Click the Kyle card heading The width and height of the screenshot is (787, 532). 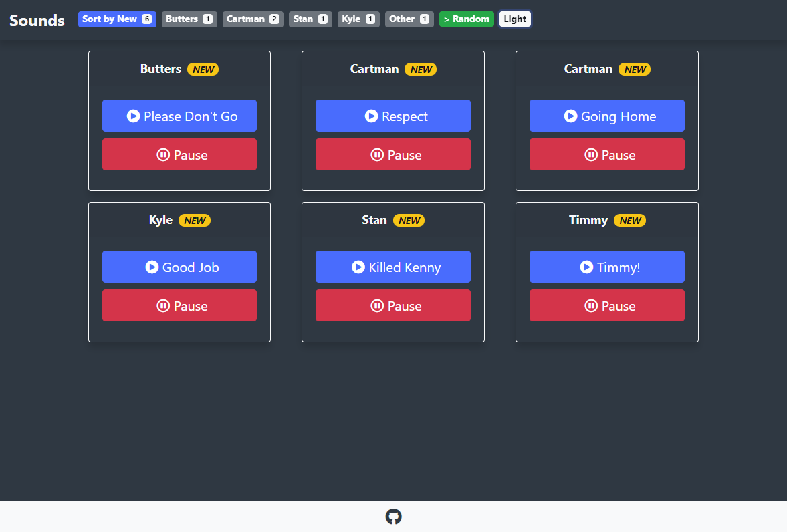(160, 220)
